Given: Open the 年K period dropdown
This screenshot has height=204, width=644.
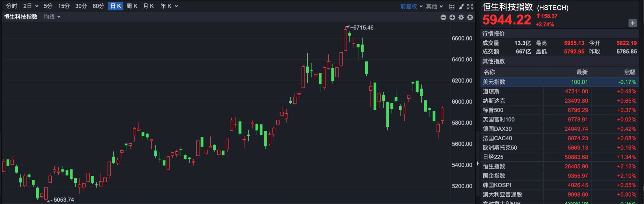Looking at the screenshot, I should (x=169, y=6).
